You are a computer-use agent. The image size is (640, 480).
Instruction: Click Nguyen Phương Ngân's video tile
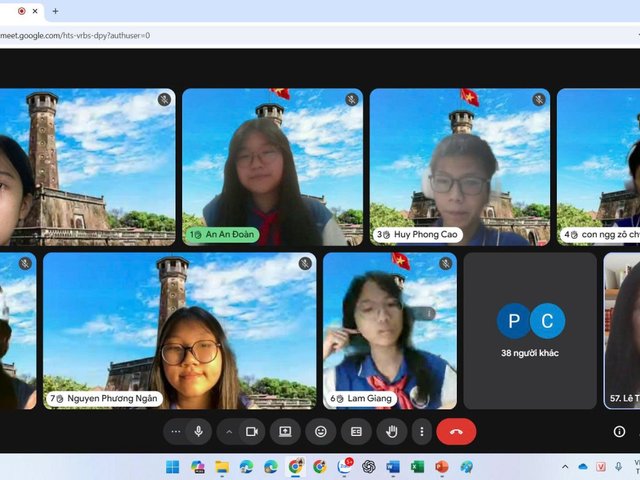(180, 330)
